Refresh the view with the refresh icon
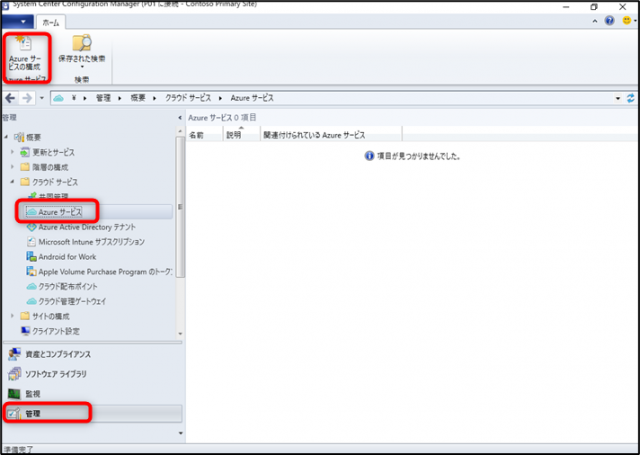Image resolution: width=640 pixels, height=455 pixels. [x=631, y=98]
